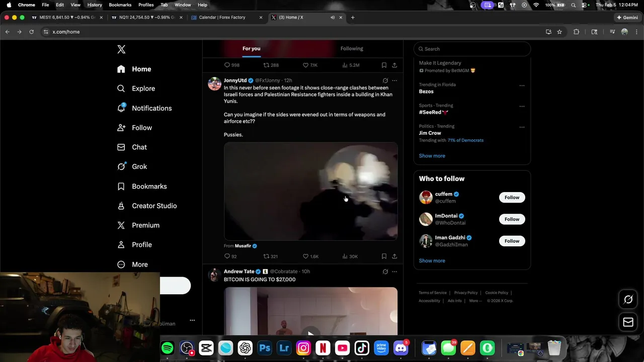Open Creator Studio in the sidebar
This screenshot has height=362, width=644.
(x=146, y=206)
